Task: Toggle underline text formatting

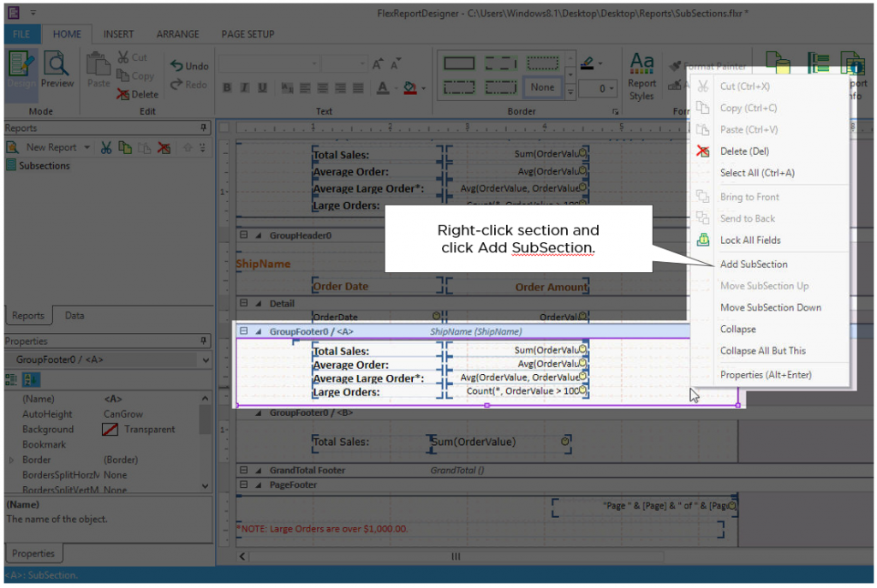Action: [262, 87]
